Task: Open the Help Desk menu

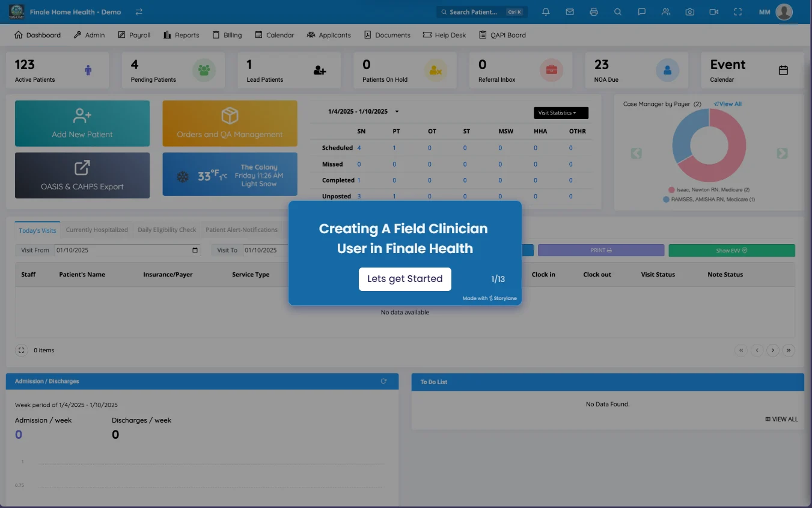Action: pos(444,35)
